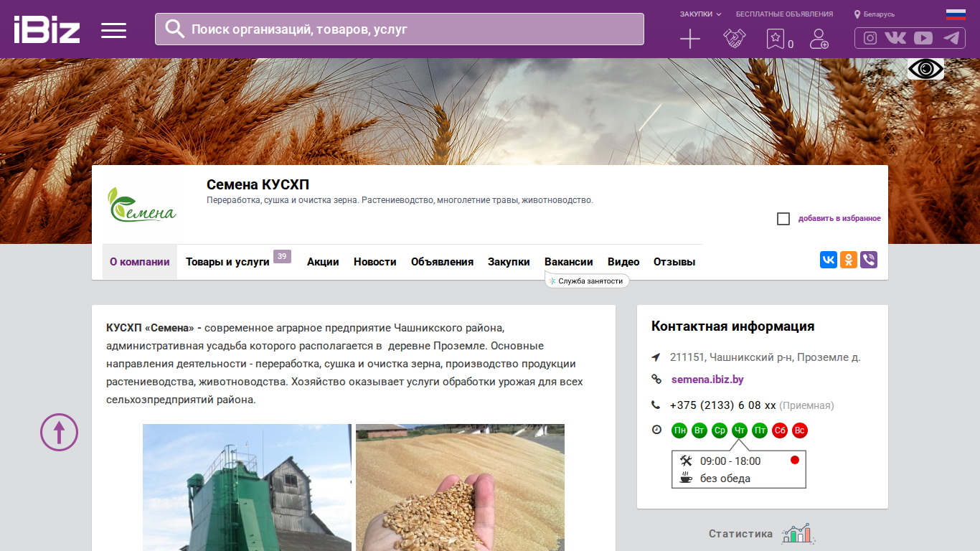Check the add to favorites checkbox
The width and height of the screenshot is (980, 551).
coord(783,219)
